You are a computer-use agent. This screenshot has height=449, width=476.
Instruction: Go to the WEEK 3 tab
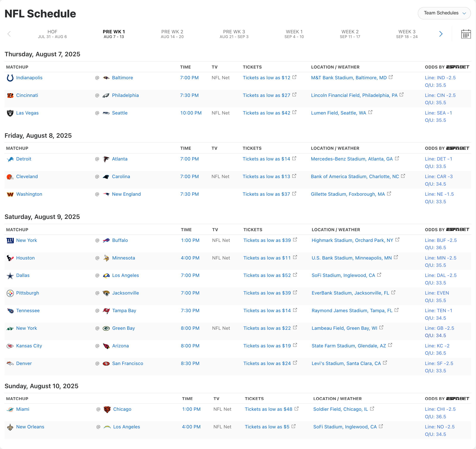point(407,34)
